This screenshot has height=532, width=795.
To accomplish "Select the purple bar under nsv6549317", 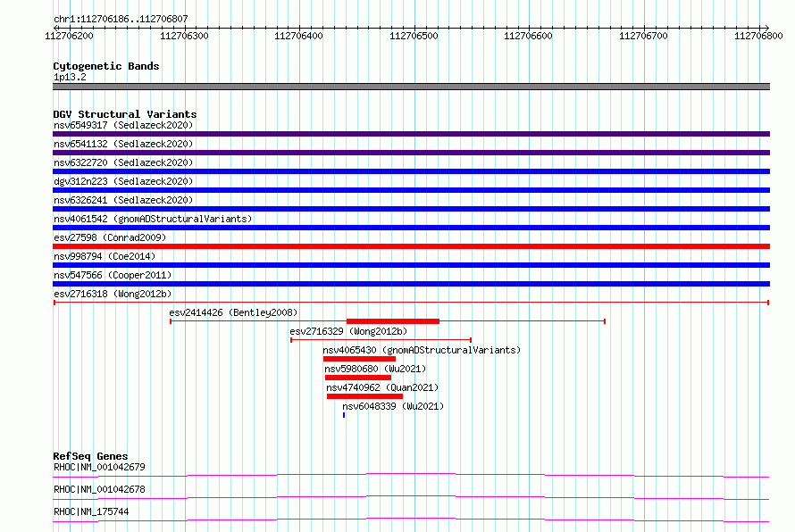I will [x=411, y=134].
